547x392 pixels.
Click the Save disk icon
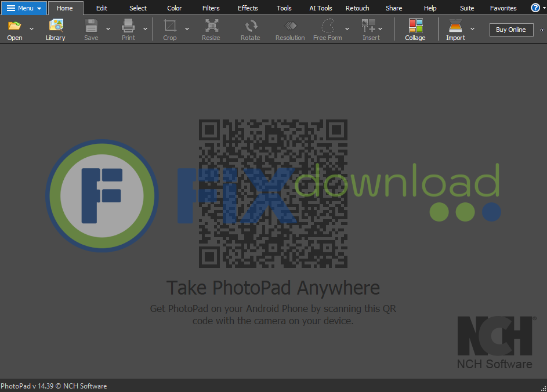(x=91, y=26)
